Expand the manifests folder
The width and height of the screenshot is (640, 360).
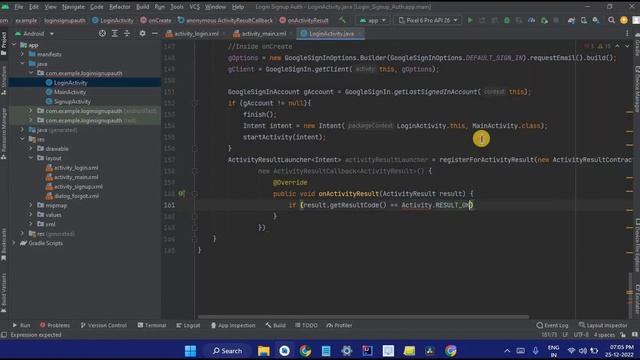23,54
